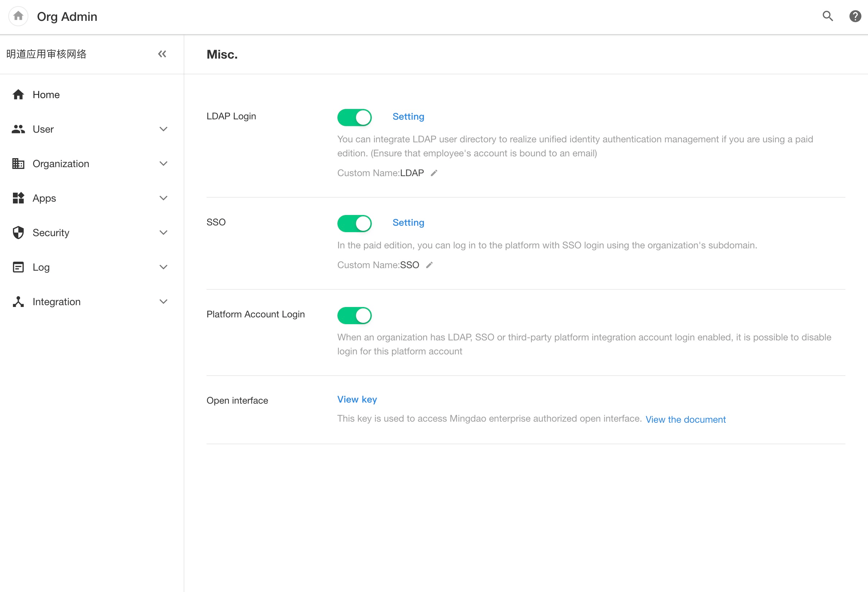The width and height of the screenshot is (868, 592).
Task: Open search with the magnifier icon
Action: [828, 17]
